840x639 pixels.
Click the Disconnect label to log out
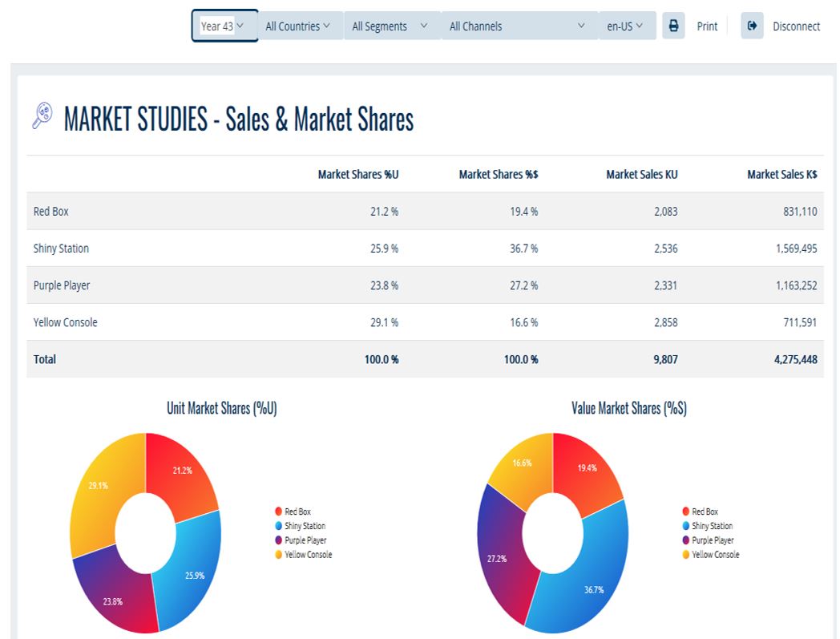[x=796, y=26]
